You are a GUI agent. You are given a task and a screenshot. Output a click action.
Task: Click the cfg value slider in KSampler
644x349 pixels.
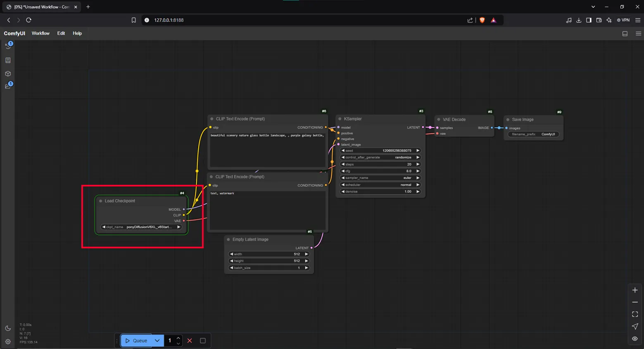[x=380, y=171]
